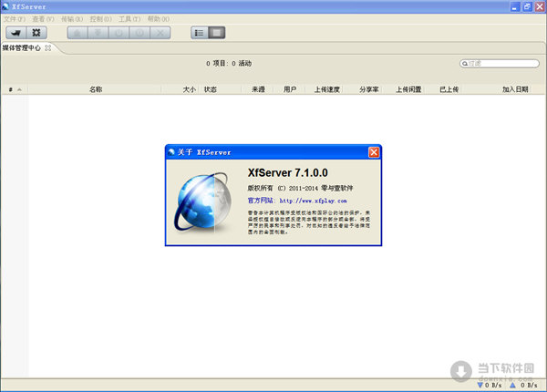Image resolution: width=547 pixels, height=392 pixels.
Task: Click XfServer app icon in main title bar
Action: pyautogui.click(x=5, y=6)
